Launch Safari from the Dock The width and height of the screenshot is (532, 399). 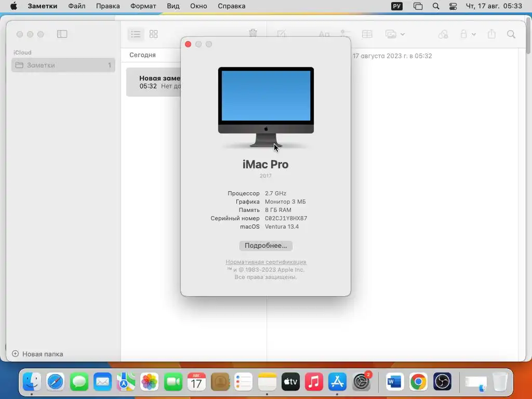[55, 382]
